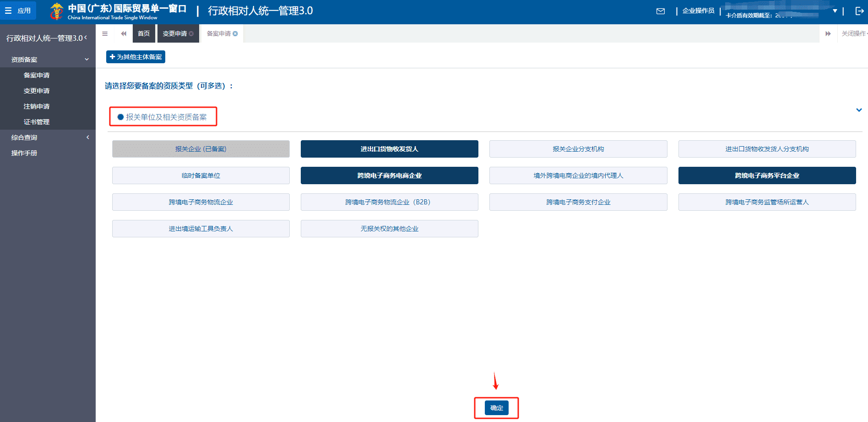Open the mail envelope icon in header

pos(660,11)
